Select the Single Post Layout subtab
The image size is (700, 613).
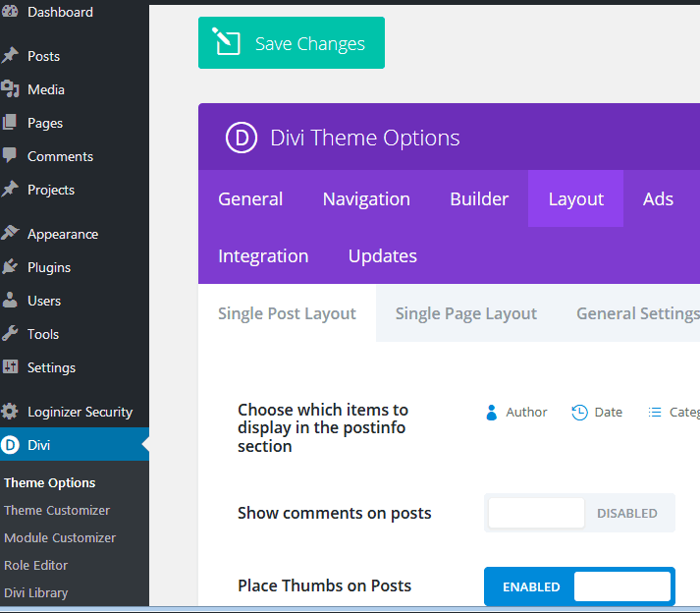[x=287, y=313]
